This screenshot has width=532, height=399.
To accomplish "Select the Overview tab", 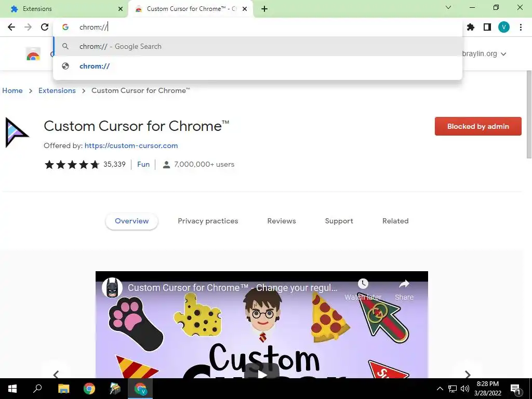I will click(x=131, y=221).
